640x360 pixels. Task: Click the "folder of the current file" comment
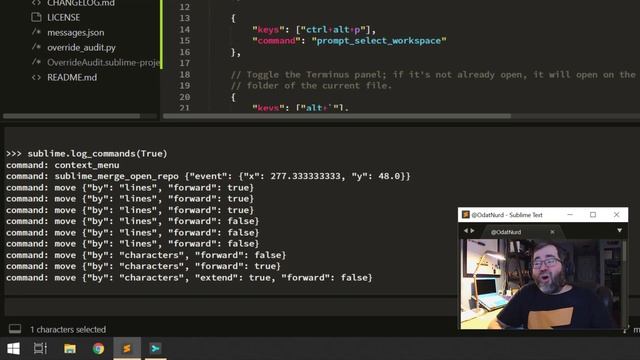click(x=311, y=86)
